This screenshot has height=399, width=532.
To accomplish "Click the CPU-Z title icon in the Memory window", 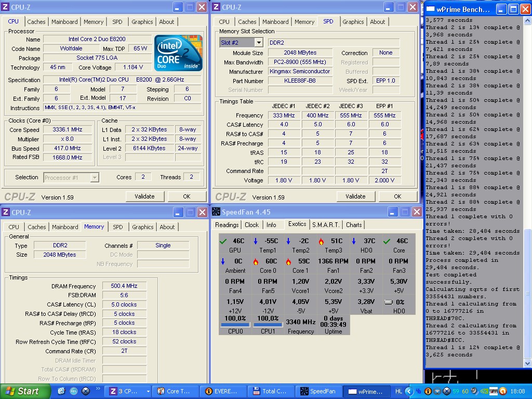I will (5, 212).
